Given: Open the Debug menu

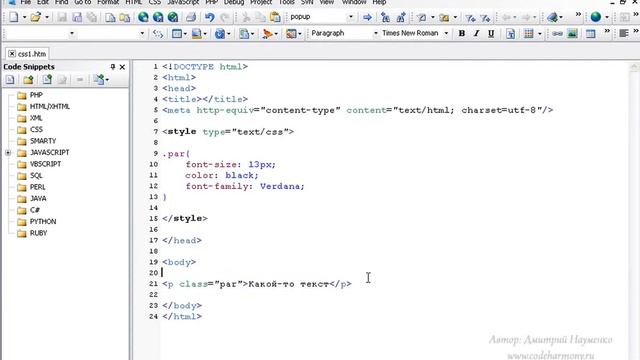Looking at the screenshot, I should click(x=234, y=2).
